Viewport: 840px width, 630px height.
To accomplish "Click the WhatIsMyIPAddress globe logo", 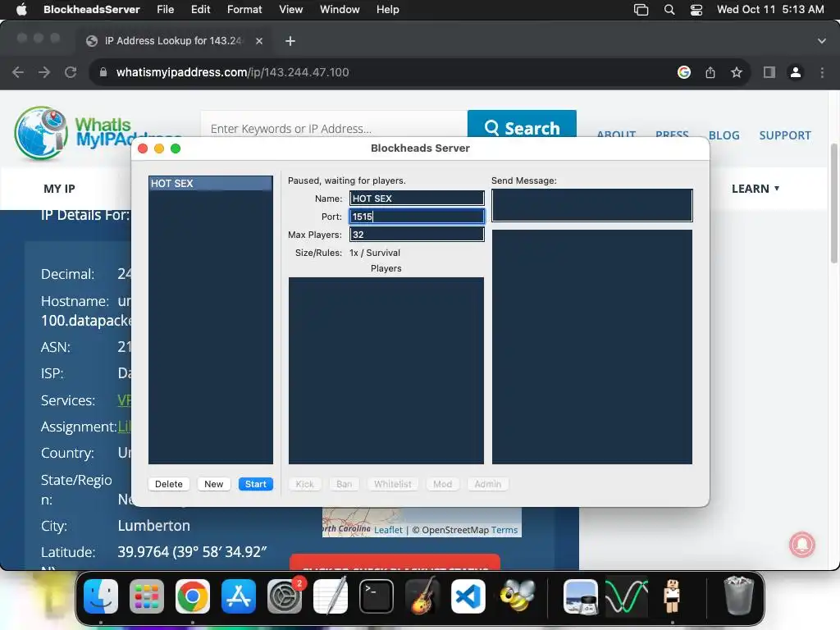I will [x=41, y=133].
